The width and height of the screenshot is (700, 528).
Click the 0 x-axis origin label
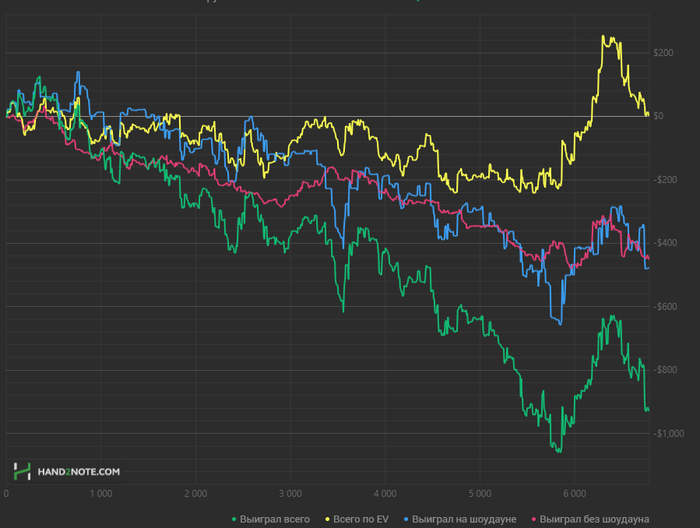6,494
